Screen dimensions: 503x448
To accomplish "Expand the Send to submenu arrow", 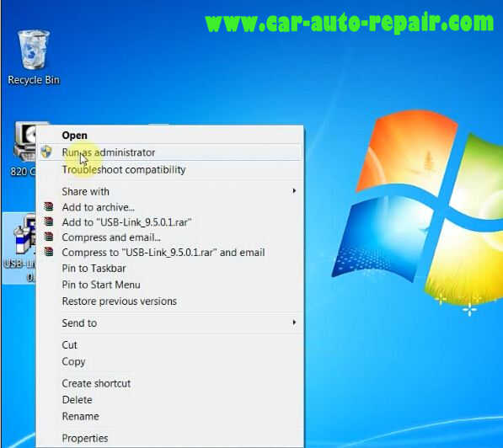I will tap(294, 323).
